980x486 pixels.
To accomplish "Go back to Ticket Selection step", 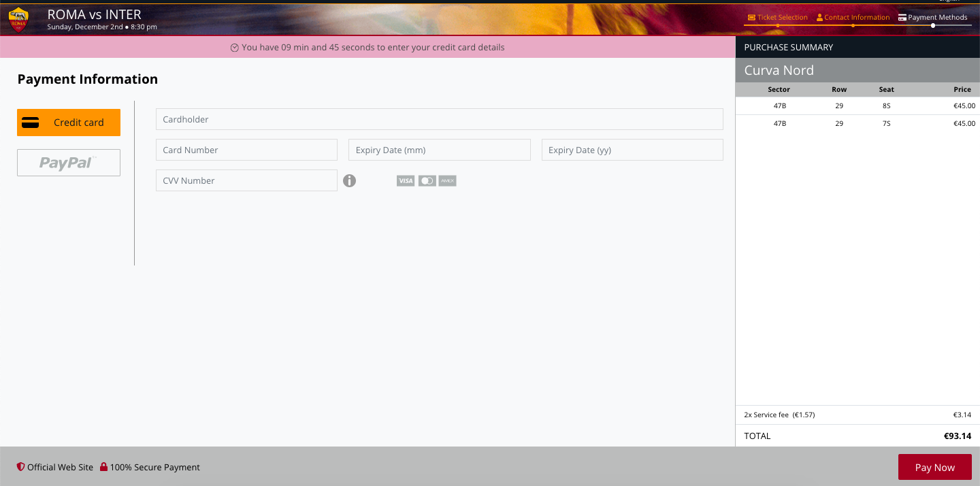I will tap(777, 18).
